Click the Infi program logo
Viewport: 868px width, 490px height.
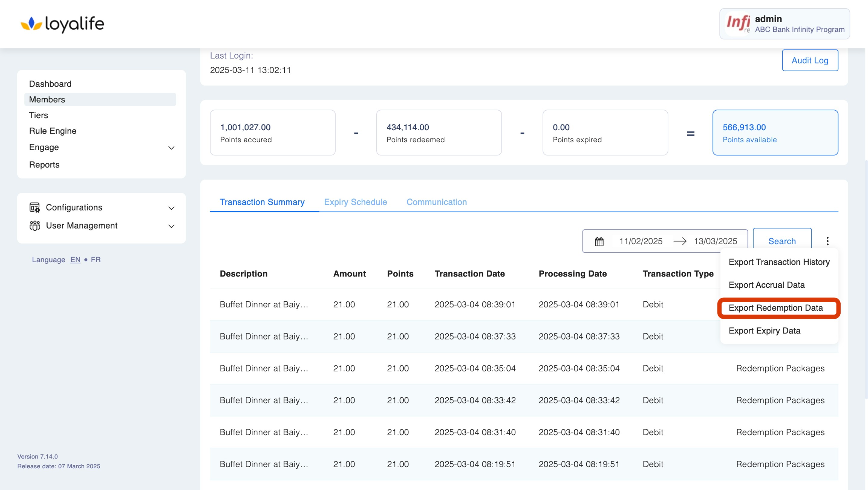[738, 24]
